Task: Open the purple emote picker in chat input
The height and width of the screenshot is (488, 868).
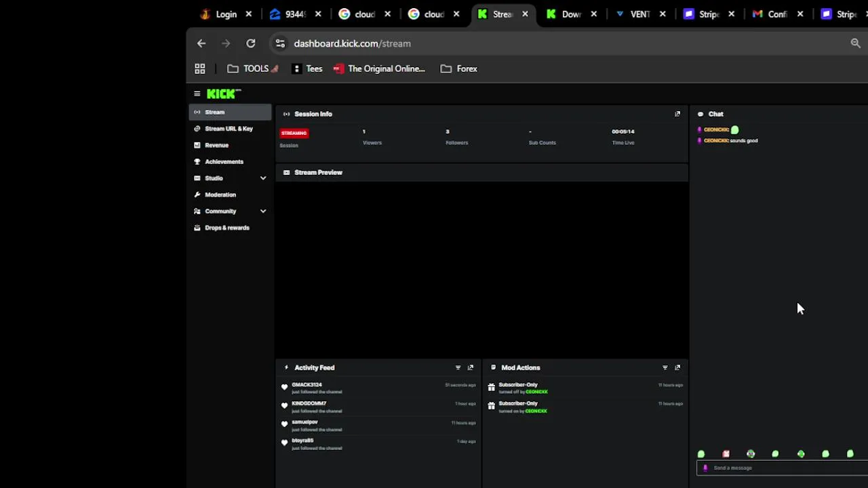Action: [705, 468]
